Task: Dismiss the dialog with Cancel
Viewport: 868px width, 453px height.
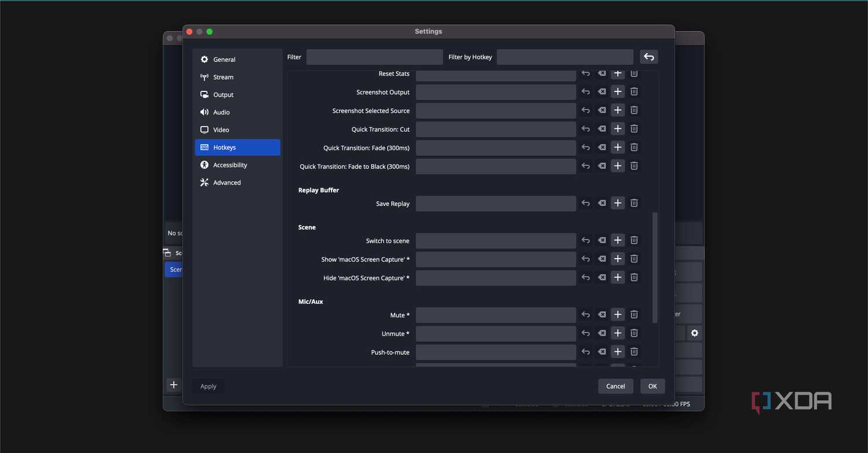Action: (616, 386)
